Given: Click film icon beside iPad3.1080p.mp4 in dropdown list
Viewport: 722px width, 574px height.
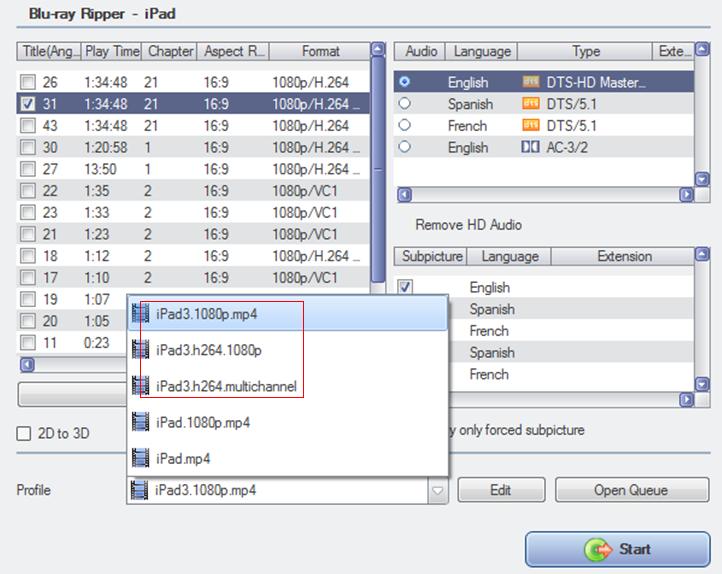Looking at the screenshot, I should tap(140, 314).
